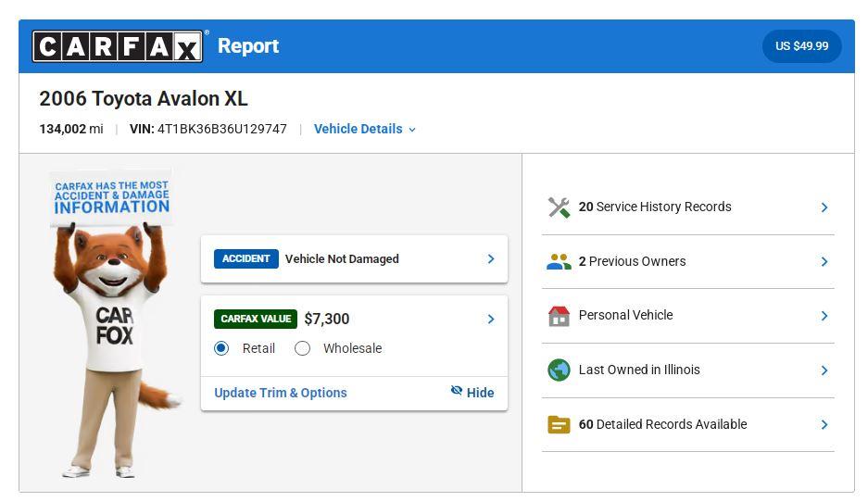
Task: Expand 2 Previous Owners chevron
Action: click(x=824, y=262)
